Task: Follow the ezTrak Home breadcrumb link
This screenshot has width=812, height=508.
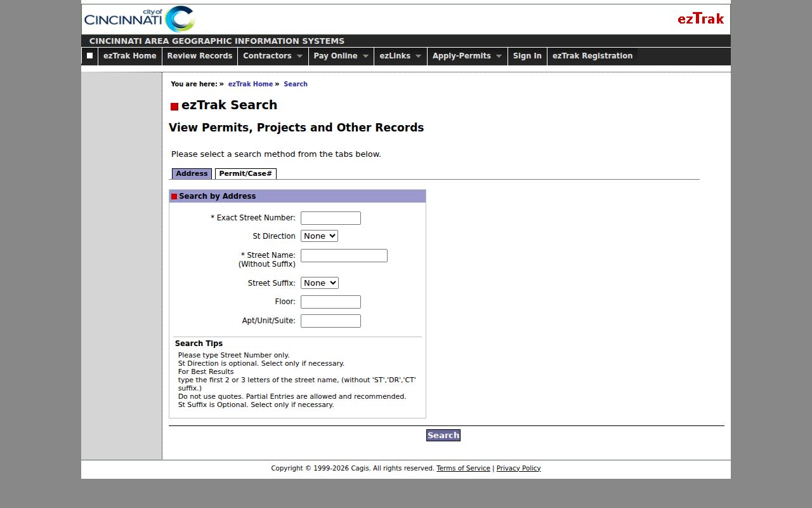Action: 251,84
